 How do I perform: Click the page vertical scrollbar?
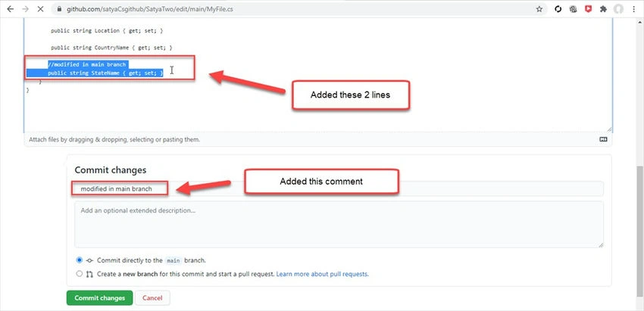pyautogui.click(x=640, y=232)
